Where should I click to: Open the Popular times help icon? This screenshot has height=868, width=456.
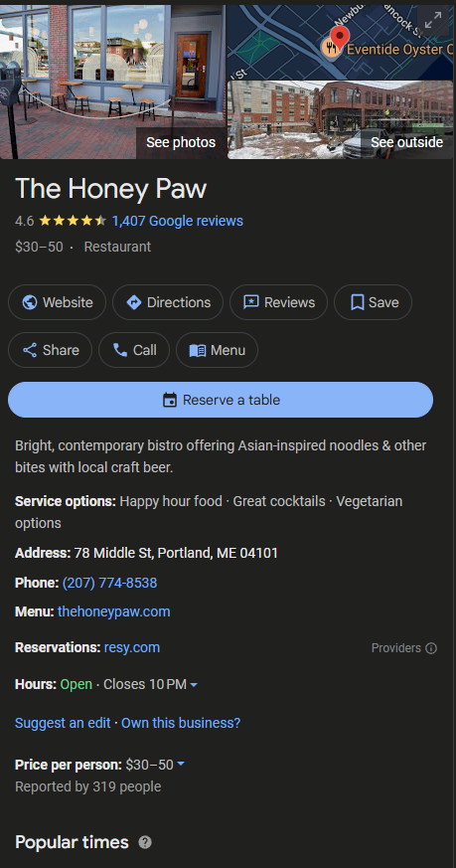pyautogui.click(x=144, y=842)
